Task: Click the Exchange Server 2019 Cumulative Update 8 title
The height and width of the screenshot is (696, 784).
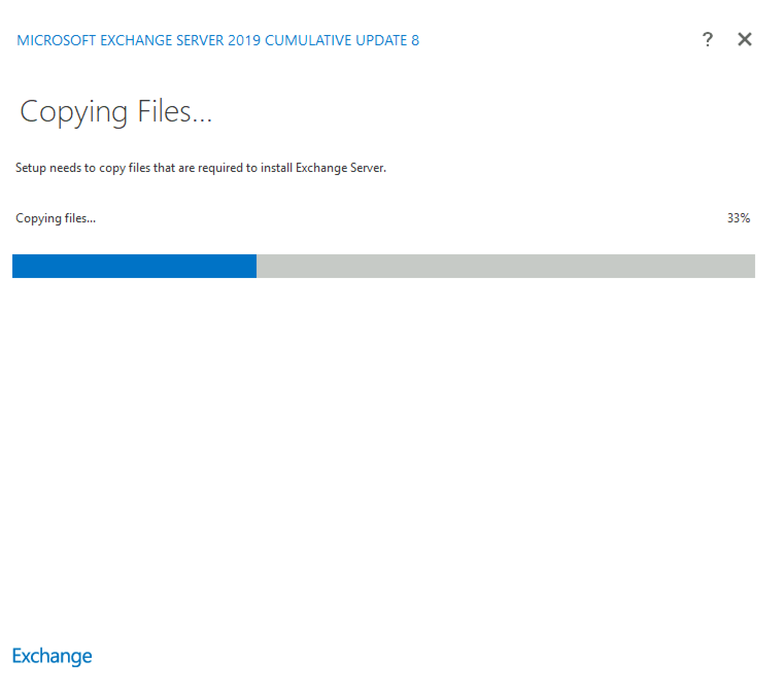Action: [218, 41]
